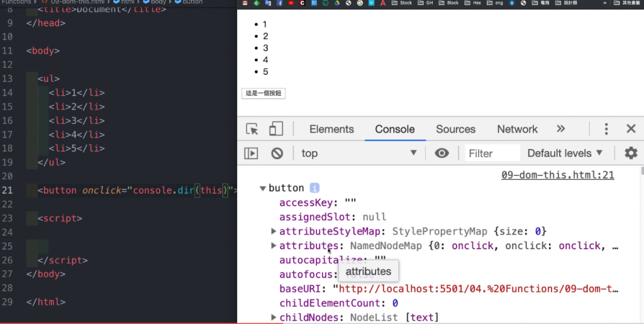Open the Gmail bookmark icon
The width and height of the screenshot is (644, 324).
pyautogui.click(x=245, y=3)
